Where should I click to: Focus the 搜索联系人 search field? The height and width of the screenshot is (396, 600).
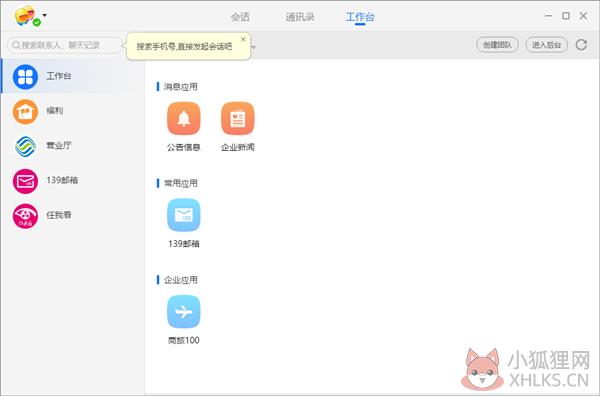pos(65,45)
